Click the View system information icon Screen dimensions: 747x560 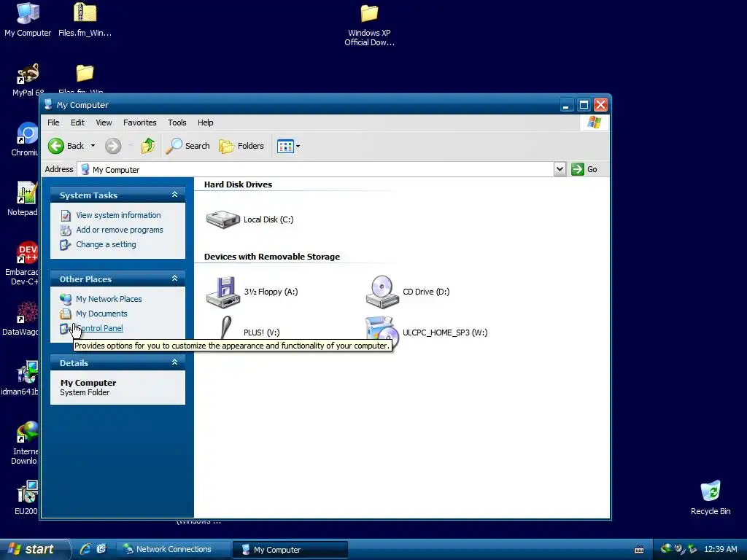[x=66, y=216]
